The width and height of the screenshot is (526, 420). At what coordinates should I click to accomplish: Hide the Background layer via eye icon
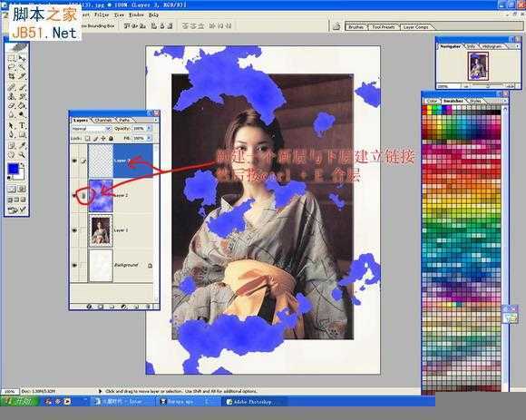74,266
